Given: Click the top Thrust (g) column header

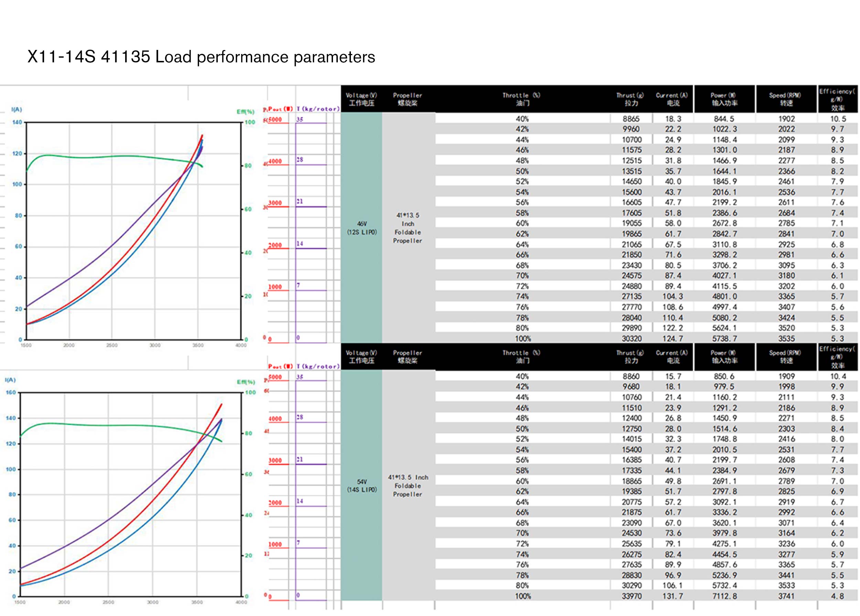Looking at the screenshot, I should tap(630, 99).
